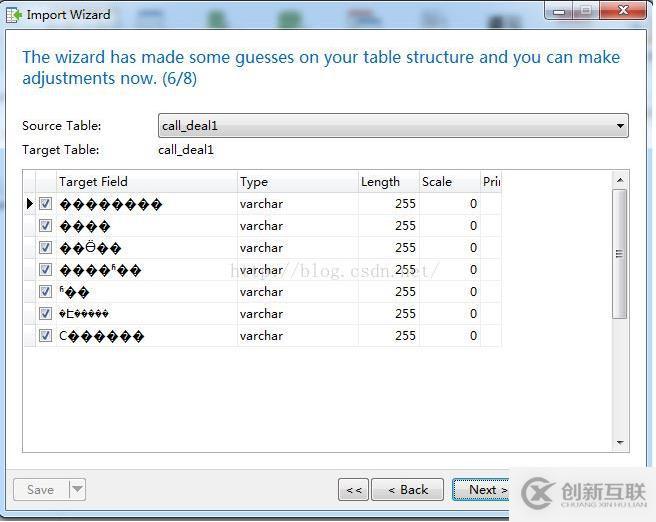Click the Save button
This screenshot has width=656, height=522.
(x=41, y=489)
